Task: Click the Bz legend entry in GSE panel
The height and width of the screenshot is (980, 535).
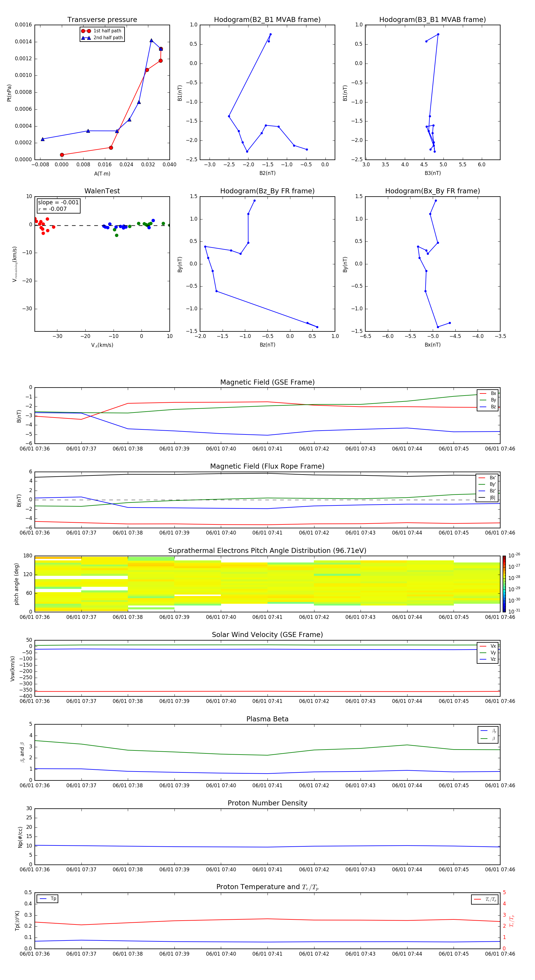Action: click(x=488, y=407)
